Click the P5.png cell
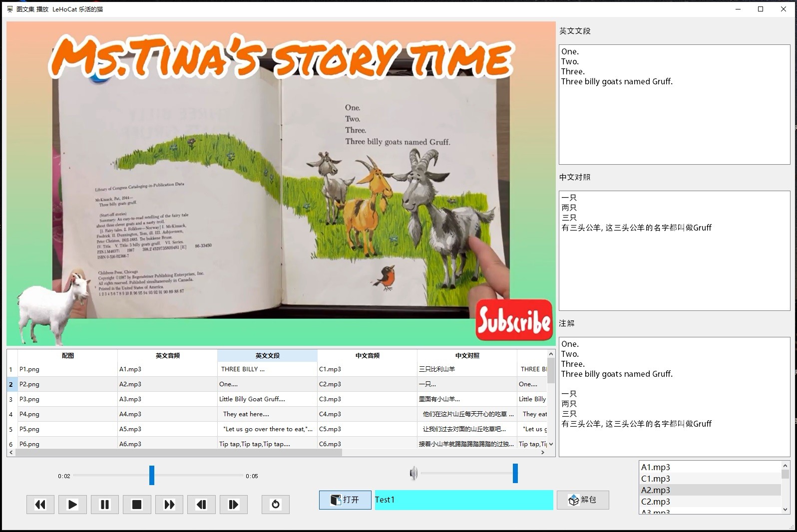This screenshot has height=532, width=797. point(67,429)
